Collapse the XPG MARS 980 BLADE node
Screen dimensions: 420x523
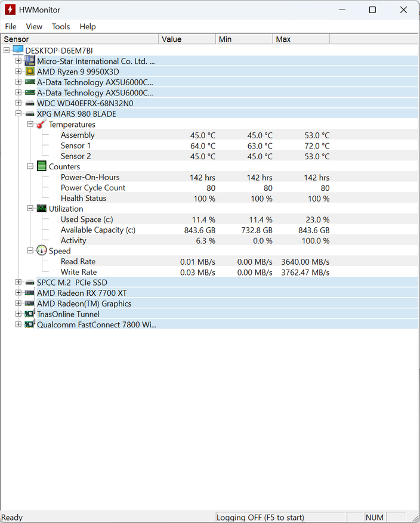(18, 113)
